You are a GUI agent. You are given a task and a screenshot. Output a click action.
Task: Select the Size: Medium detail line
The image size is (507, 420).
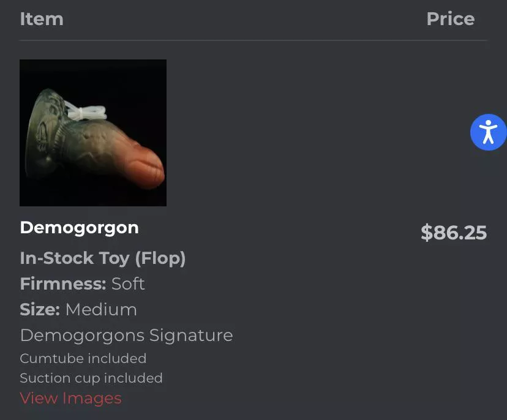78,309
